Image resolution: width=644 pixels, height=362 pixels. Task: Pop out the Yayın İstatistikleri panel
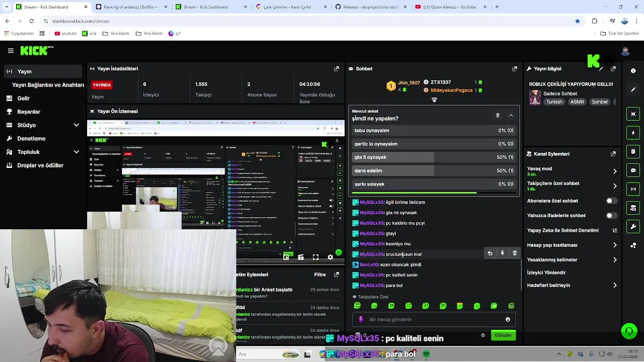click(337, 69)
